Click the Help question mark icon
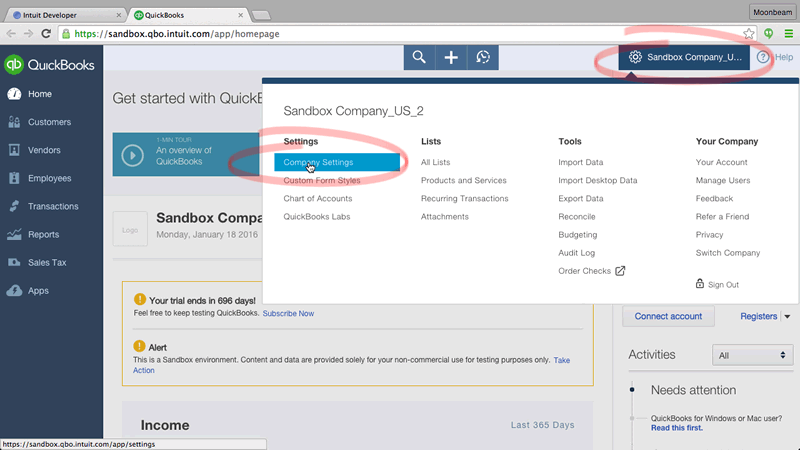The image size is (800, 450). point(763,57)
